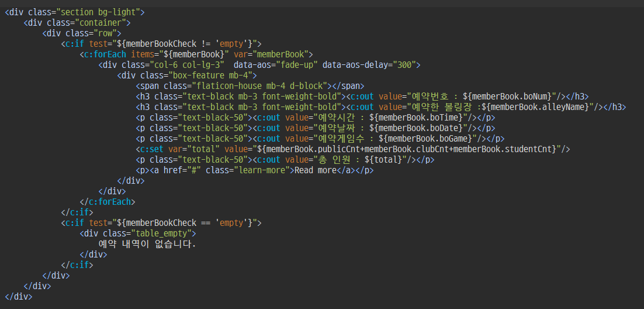Click the ${total} expression
644x309 pixels.
[383, 160]
